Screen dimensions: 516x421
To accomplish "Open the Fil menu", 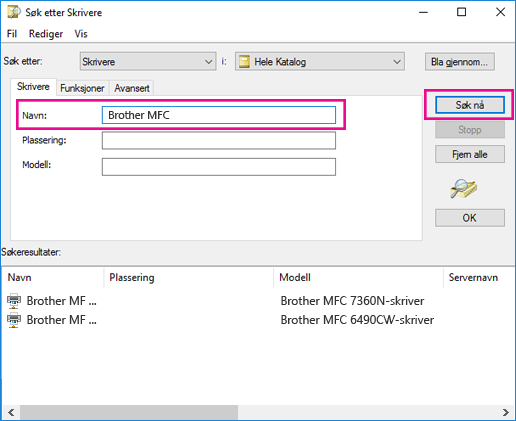I will [x=12, y=34].
